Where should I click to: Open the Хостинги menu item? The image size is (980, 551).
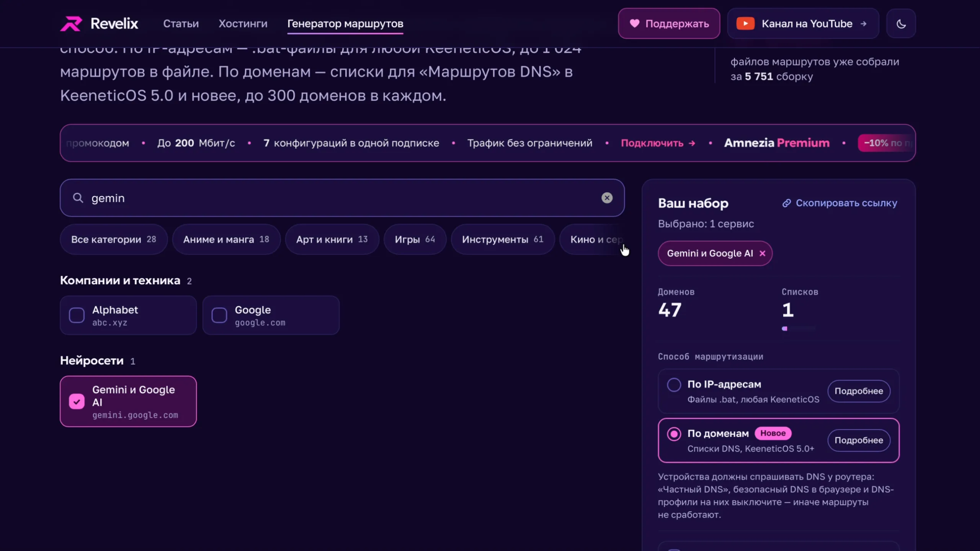click(243, 24)
